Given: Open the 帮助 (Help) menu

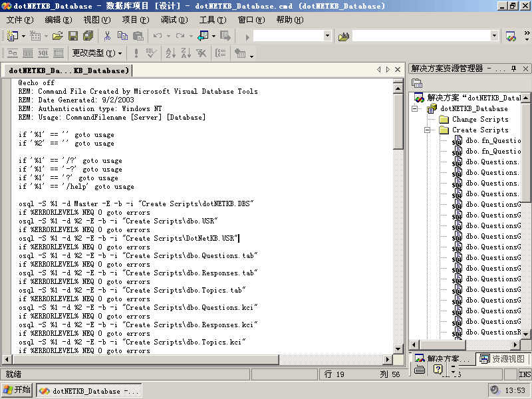Looking at the screenshot, I should [290, 20].
